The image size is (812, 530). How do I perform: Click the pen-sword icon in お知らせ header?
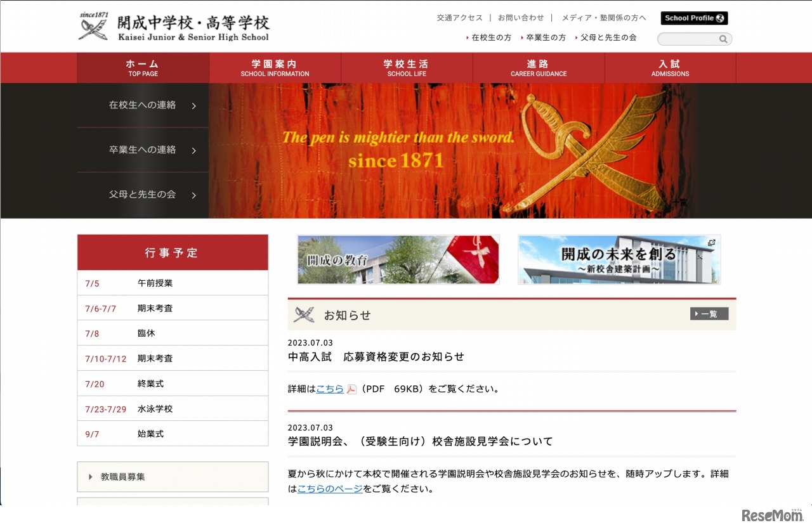304,314
